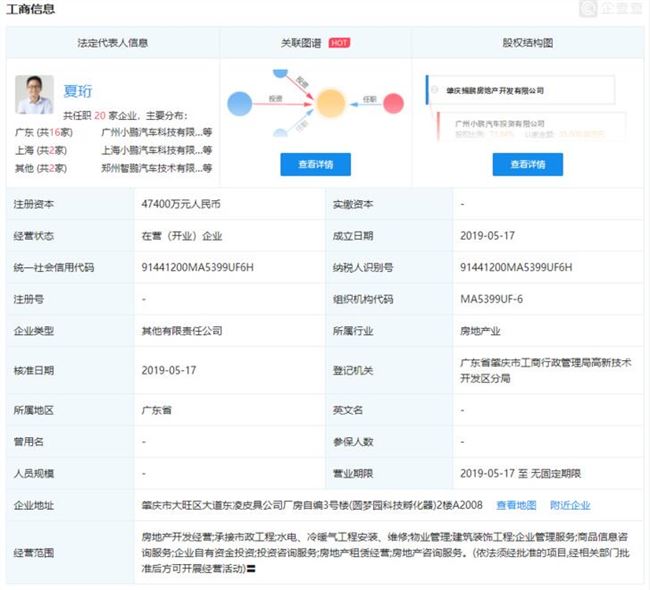Open the 法定代表人信息 tab
This screenshot has width=650, height=590.
pyautogui.click(x=112, y=43)
